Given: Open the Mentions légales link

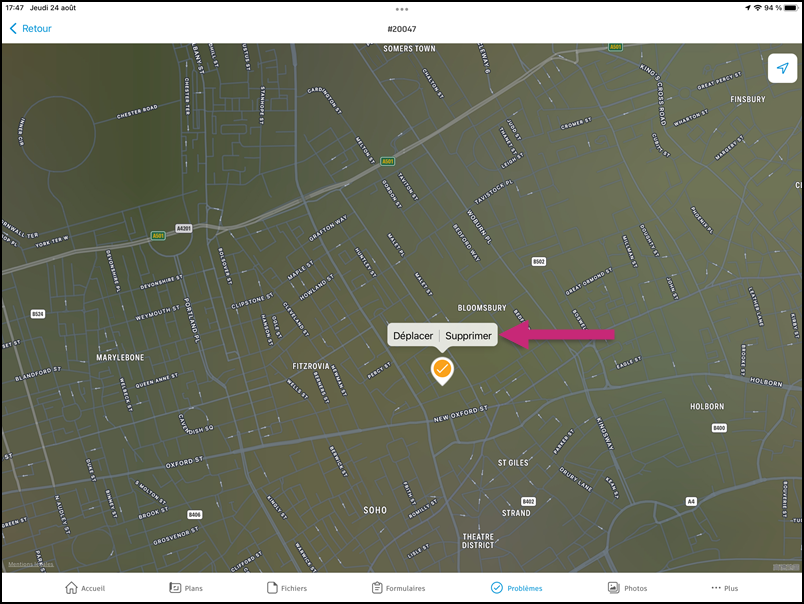Looking at the screenshot, I should click(31, 565).
